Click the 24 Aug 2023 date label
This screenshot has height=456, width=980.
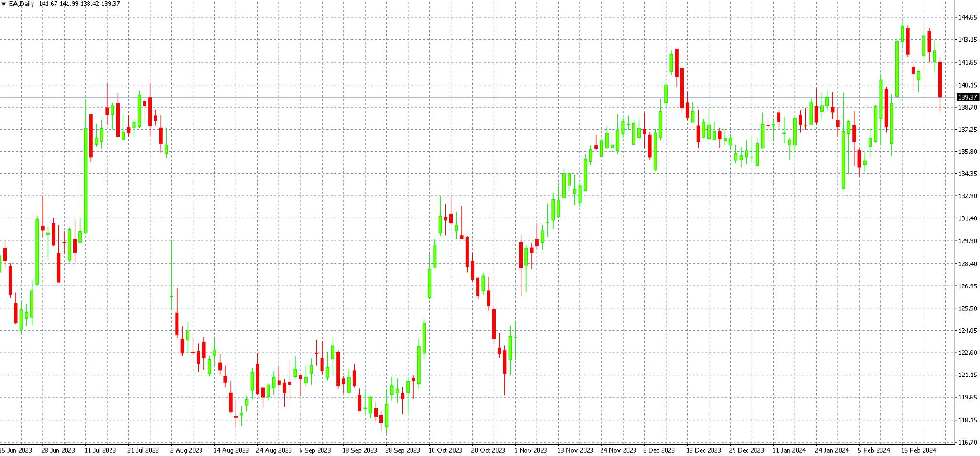[x=274, y=450]
